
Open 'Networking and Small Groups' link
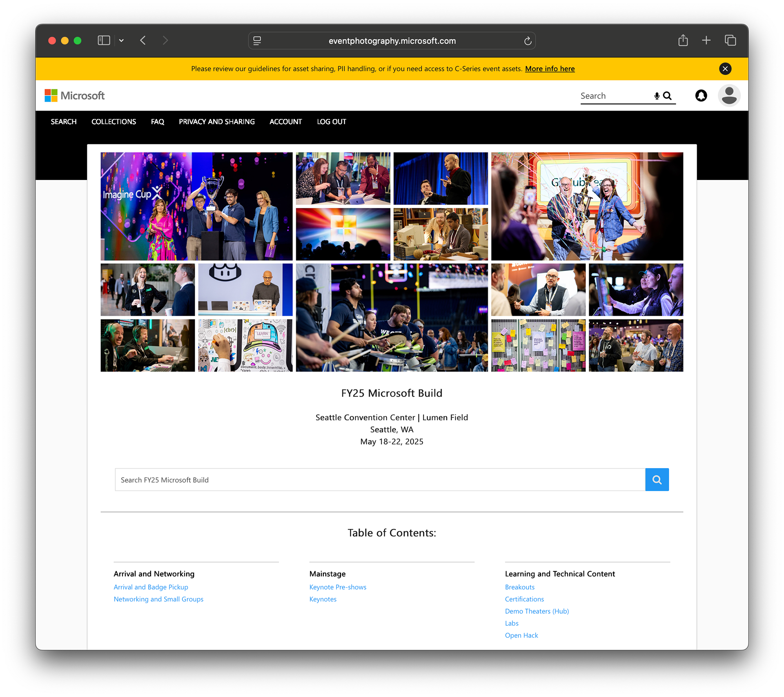[158, 599]
